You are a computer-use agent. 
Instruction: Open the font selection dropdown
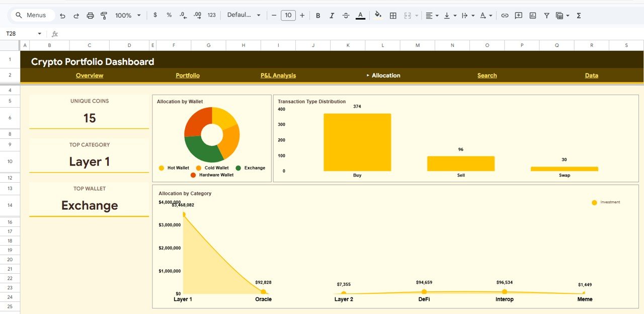click(x=244, y=15)
